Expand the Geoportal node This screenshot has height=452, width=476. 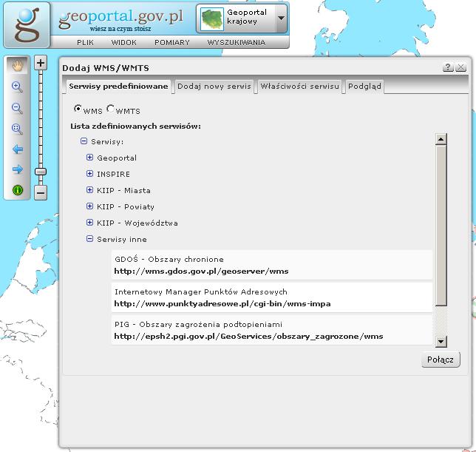coord(89,158)
